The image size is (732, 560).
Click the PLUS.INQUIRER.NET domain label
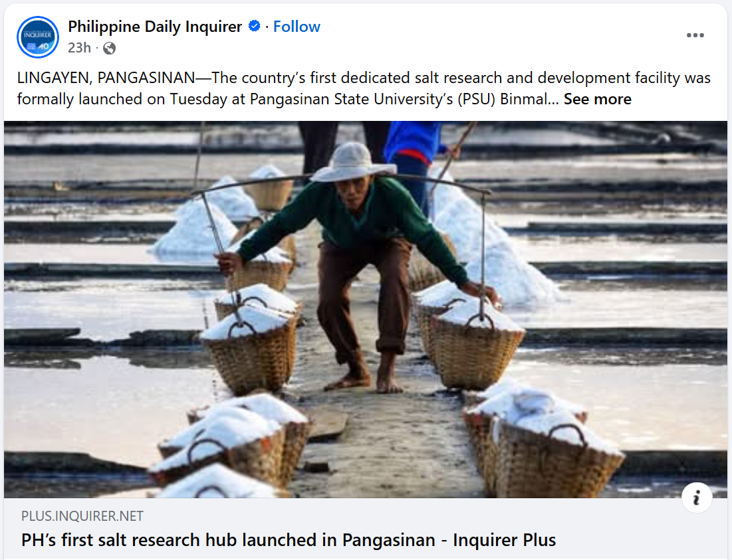[82, 516]
